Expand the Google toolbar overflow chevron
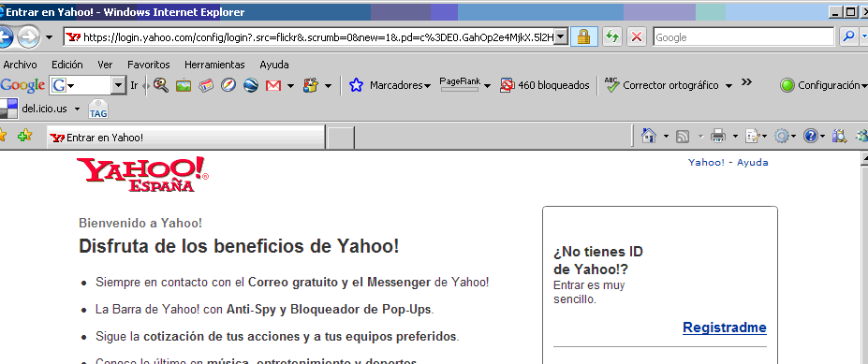 747,82
